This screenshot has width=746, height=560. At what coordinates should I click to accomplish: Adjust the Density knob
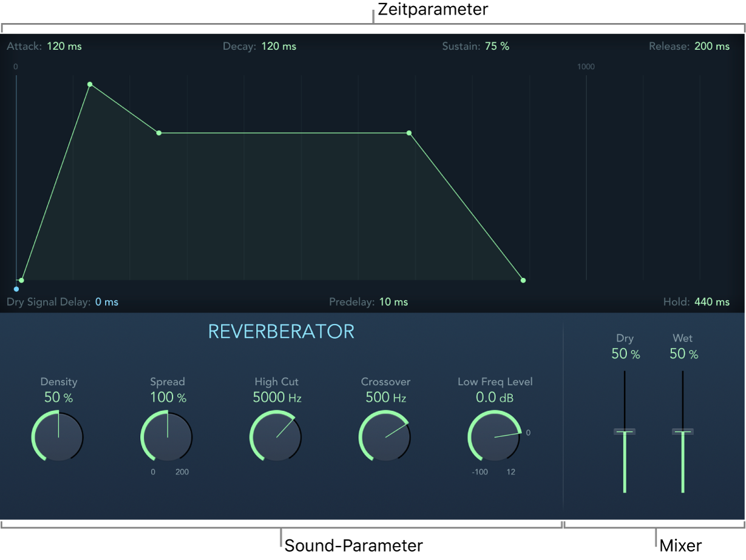coord(58,437)
